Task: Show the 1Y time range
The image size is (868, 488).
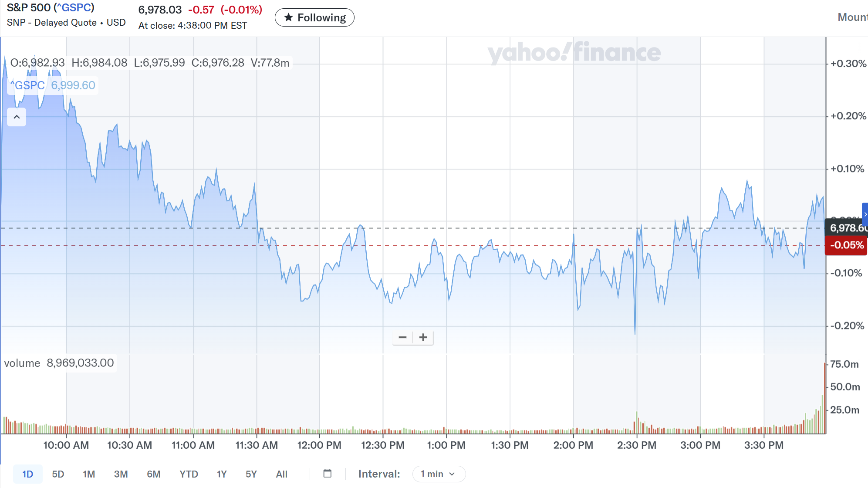Action: pos(222,474)
